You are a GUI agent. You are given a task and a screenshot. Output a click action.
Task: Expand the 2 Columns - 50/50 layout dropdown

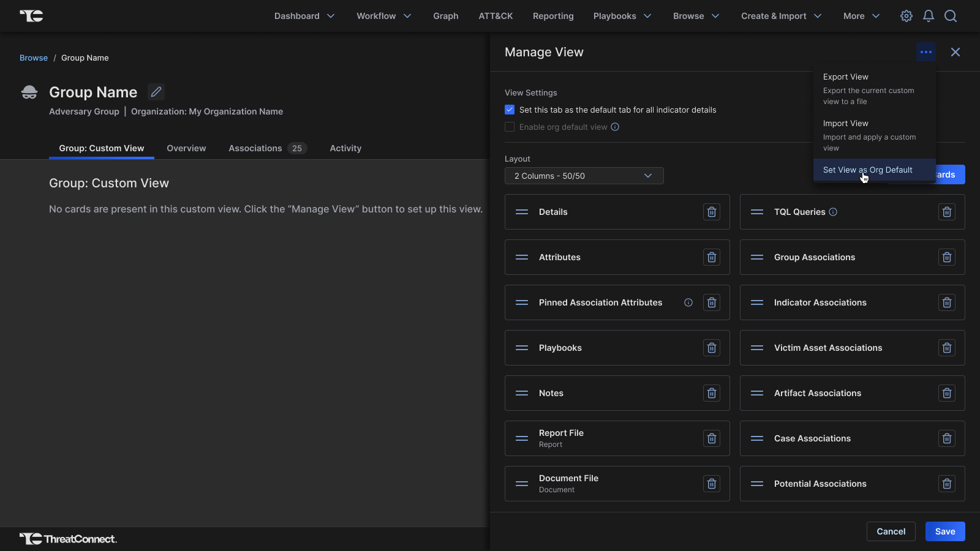[584, 176]
